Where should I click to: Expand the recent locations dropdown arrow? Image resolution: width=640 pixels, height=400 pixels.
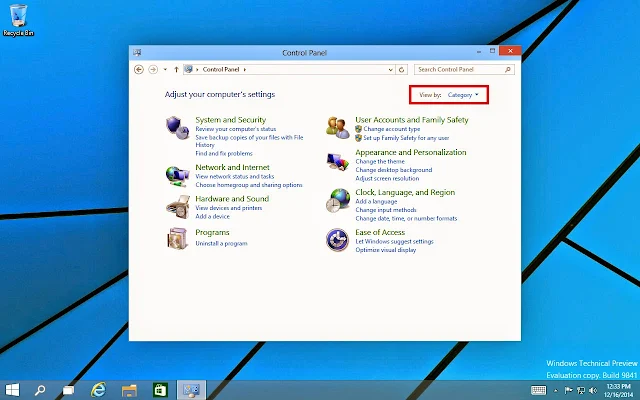click(x=165, y=69)
